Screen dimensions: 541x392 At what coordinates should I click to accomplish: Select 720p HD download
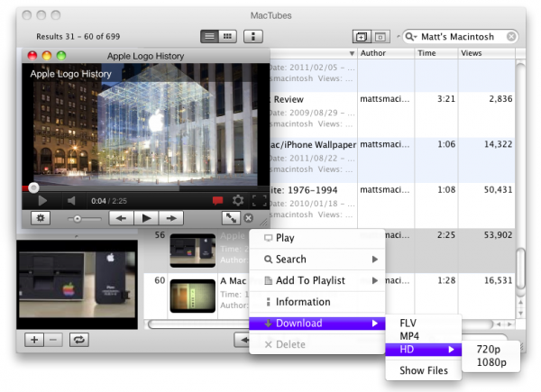[x=491, y=350]
